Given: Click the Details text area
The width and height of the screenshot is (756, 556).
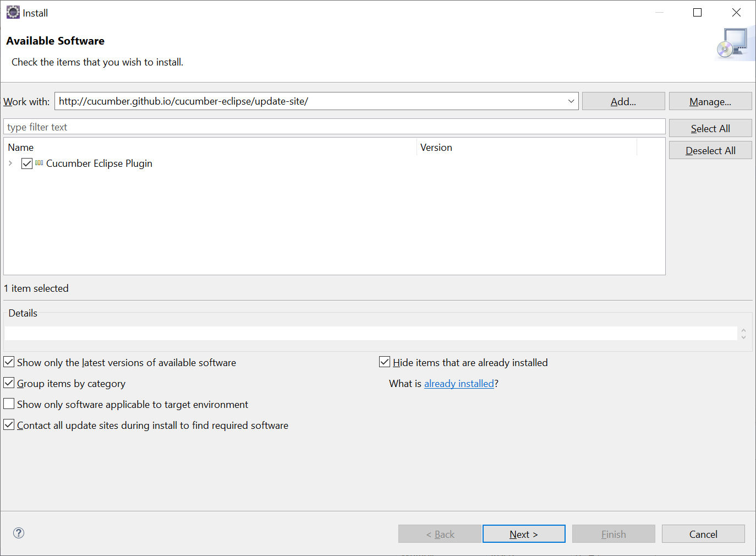Looking at the screenshot, I should click(x=371, y=333).
